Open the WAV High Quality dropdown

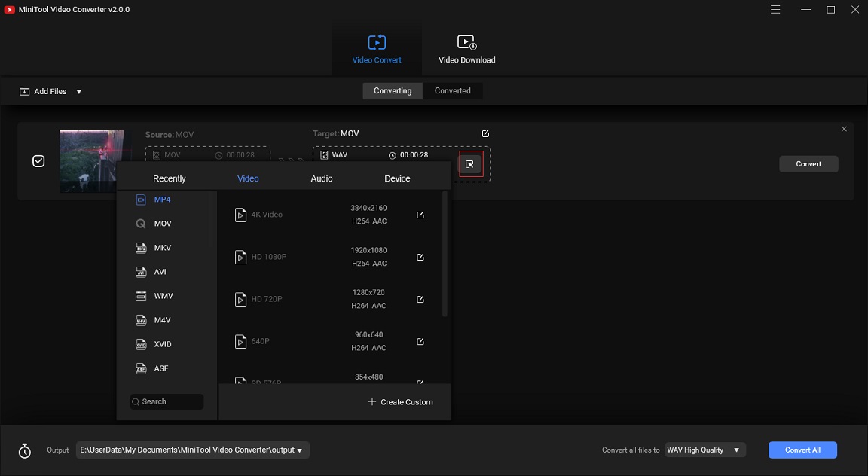tap(705, 450)
